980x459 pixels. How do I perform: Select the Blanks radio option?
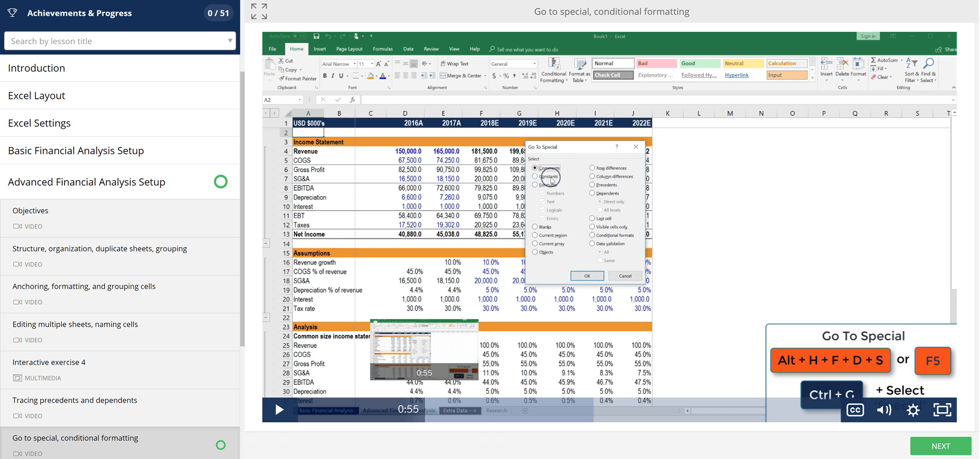[x=535, y=227]
